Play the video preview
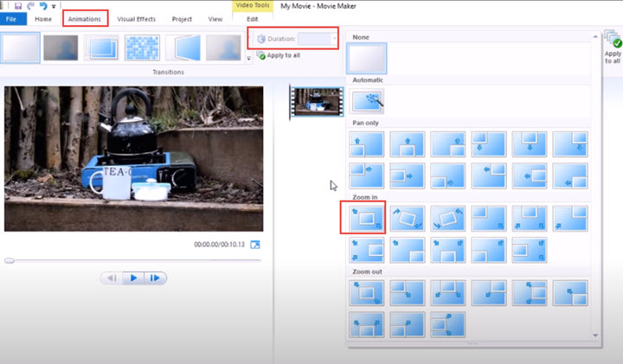The width and height of the screenshot is (623, 364). [133, 278]
